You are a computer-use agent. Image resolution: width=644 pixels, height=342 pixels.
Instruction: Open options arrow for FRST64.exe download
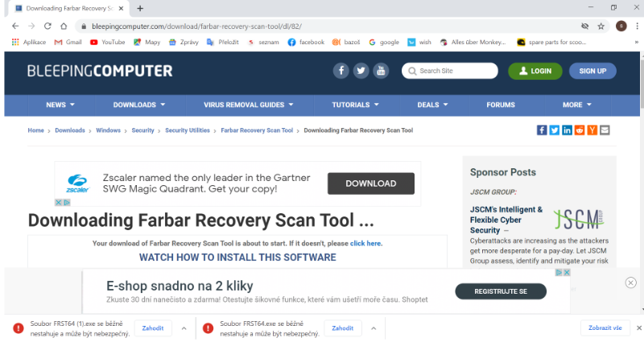(374, 328)
